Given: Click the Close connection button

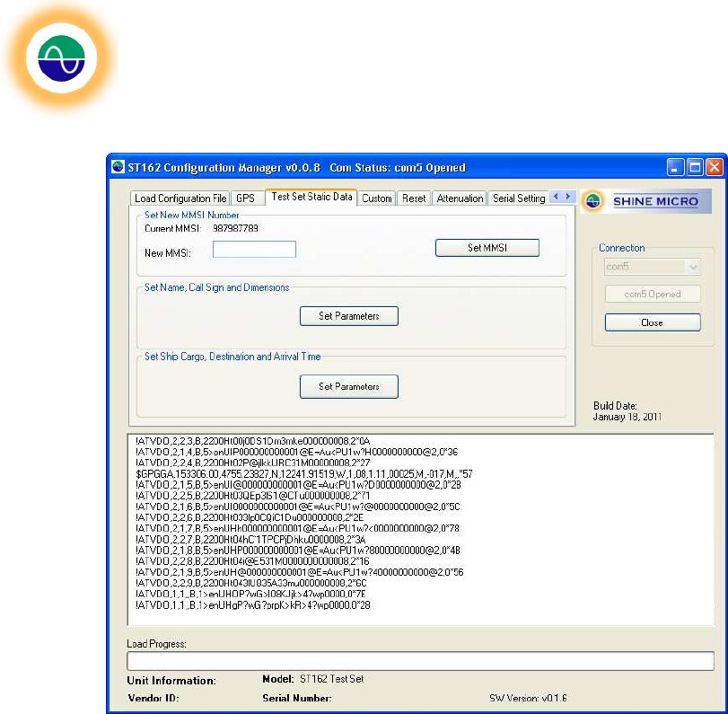Looking at the screenshot, I should [653, 322].
